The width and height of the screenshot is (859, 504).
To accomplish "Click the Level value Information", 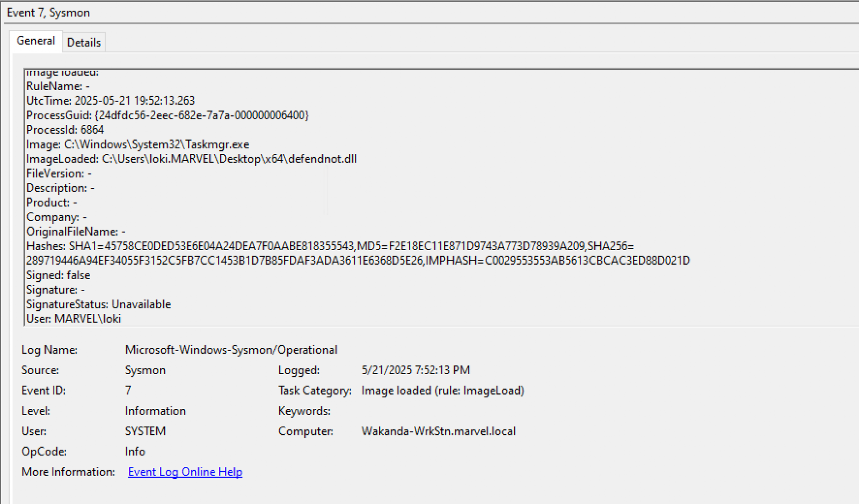I will (x=156, y=411).
